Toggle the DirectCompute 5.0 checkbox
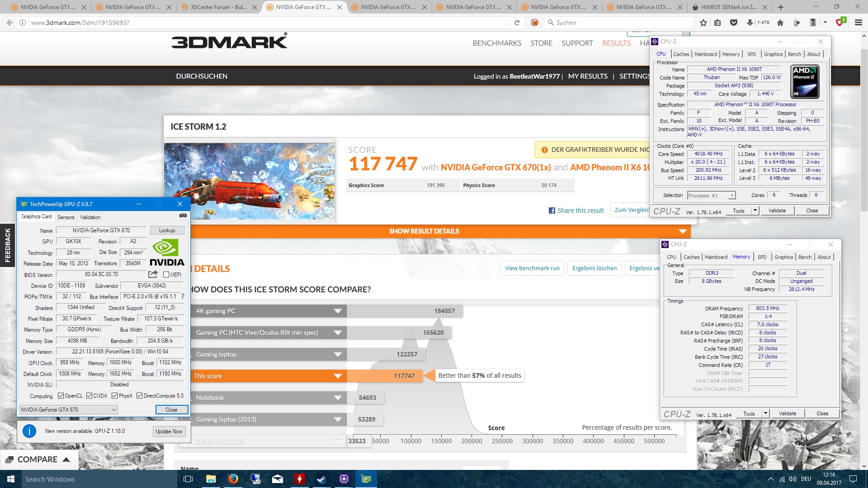This screenshot has width=868, height=488. pyautogui.click(x=140, y=396)
